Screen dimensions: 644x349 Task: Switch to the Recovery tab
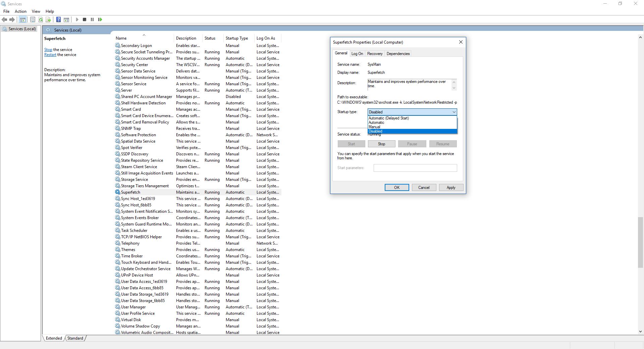pos(375,53)
